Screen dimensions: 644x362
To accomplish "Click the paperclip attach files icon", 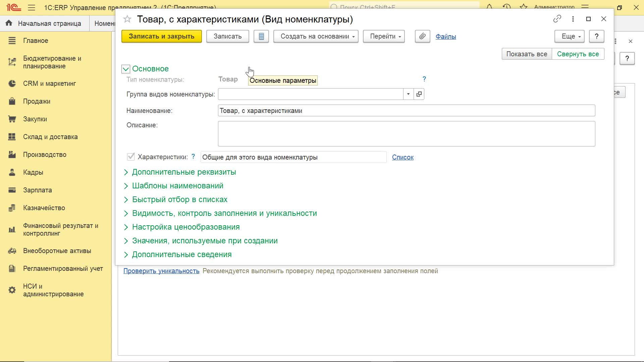I will pos(422,36).
